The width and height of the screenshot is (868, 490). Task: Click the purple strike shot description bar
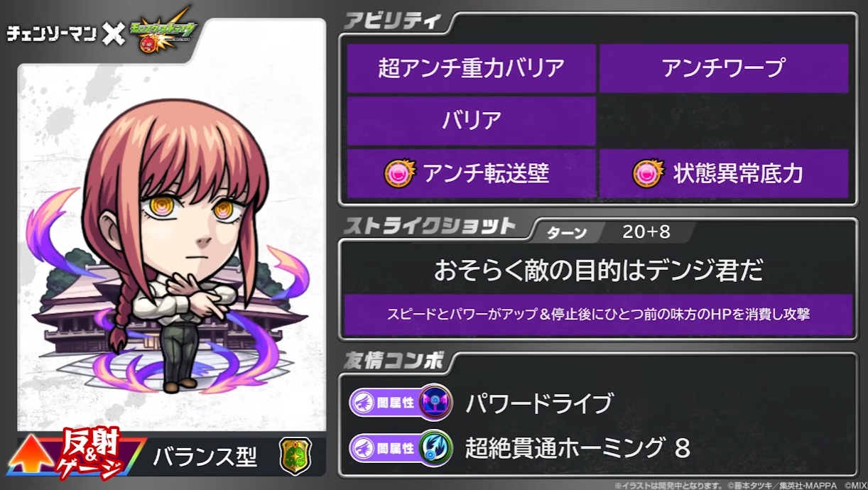point(598,315)
